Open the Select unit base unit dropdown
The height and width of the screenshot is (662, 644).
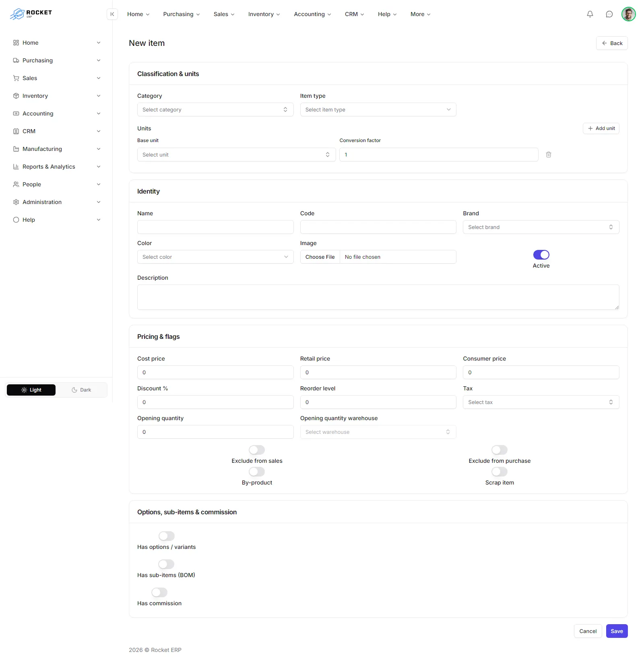(x=236, y=155)
